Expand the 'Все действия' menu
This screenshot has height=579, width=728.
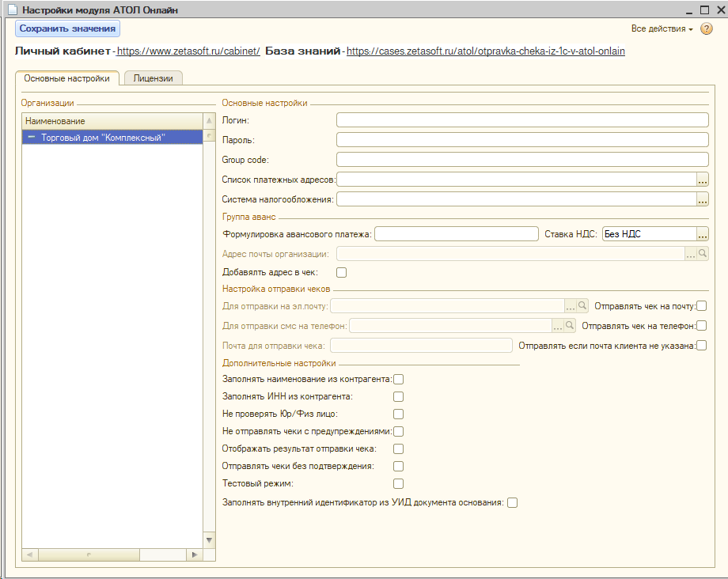(662, 28)
